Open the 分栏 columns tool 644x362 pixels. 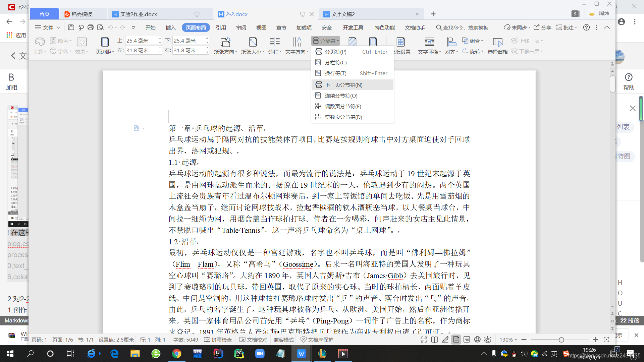coord(275,45)
